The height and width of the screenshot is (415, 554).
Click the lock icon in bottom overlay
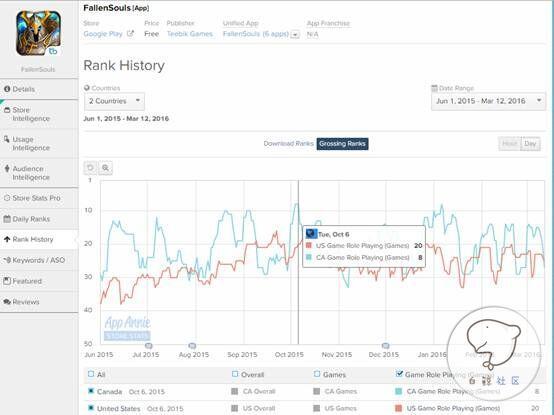tap(472, 380)
